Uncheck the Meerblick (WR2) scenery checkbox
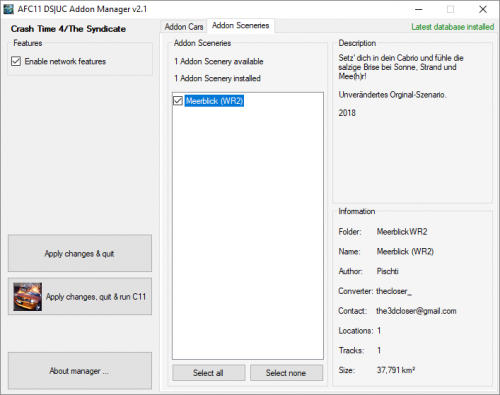Screen dimensions: 500x395 point(178,101)
